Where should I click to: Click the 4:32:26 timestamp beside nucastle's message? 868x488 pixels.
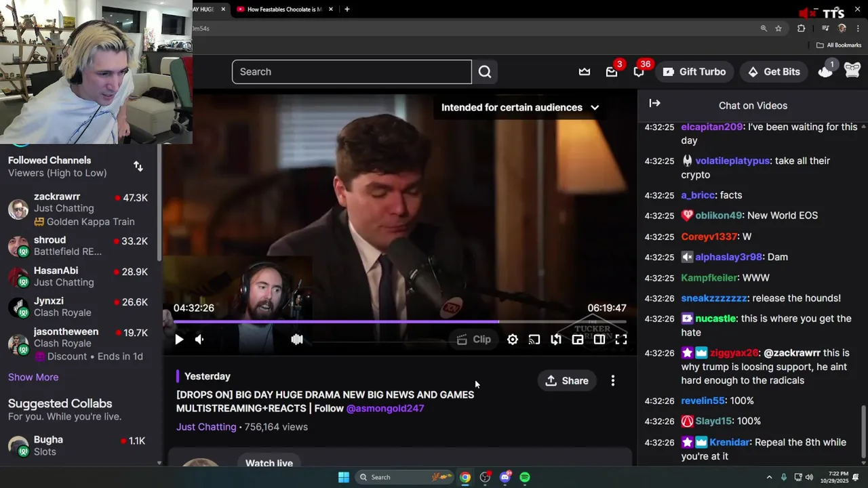659,319
